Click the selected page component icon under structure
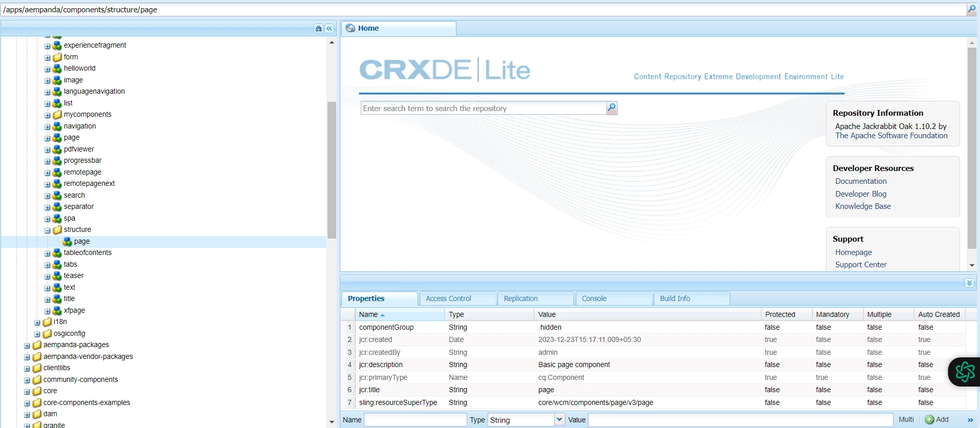The height and width of the screenshot is (428, 980). click(68, 242)
